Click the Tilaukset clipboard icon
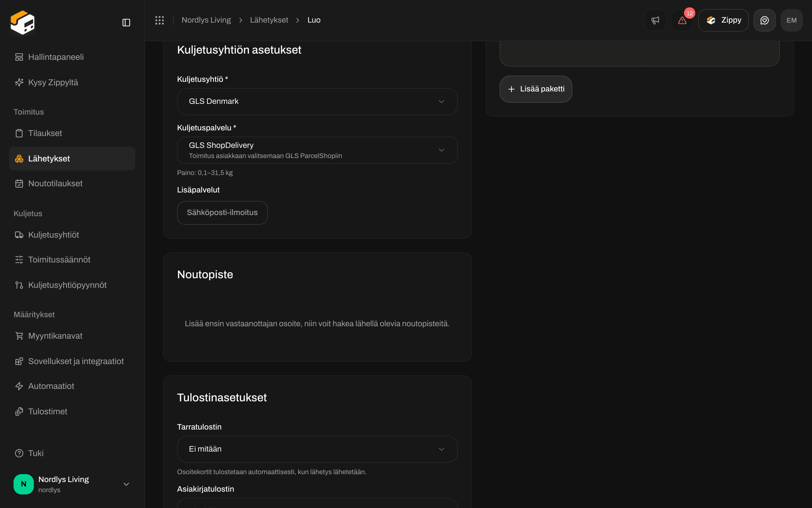 click(19, 133)
